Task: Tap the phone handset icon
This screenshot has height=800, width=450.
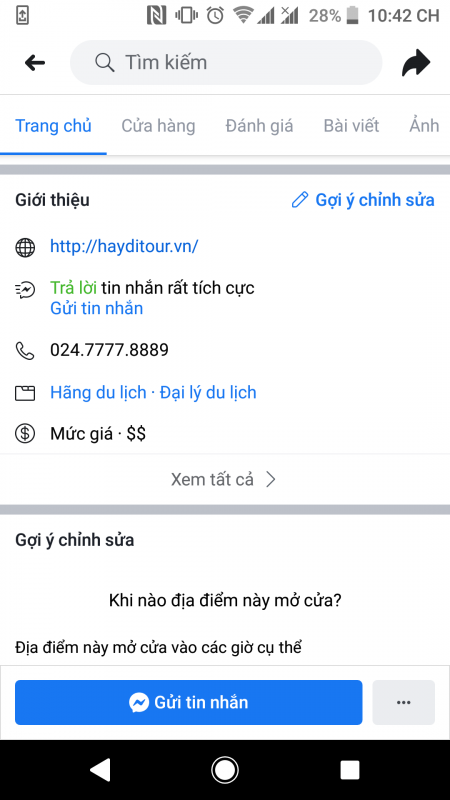Action: coord(25,351)
